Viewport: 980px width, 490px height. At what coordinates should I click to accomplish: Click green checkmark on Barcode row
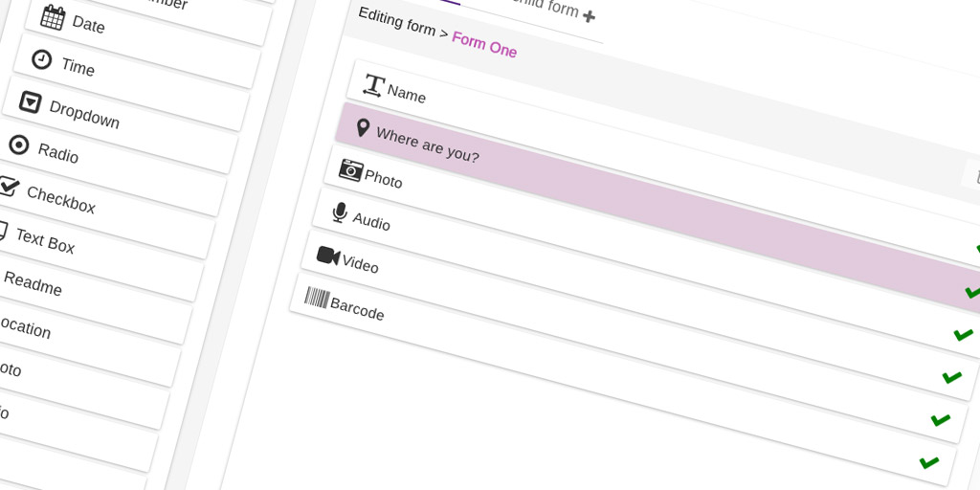pos(929,462)
